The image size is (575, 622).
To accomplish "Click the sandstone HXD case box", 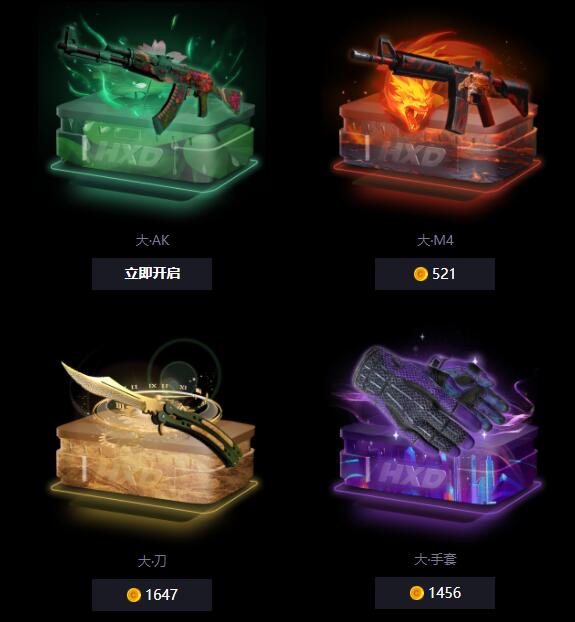I will 155,466.
